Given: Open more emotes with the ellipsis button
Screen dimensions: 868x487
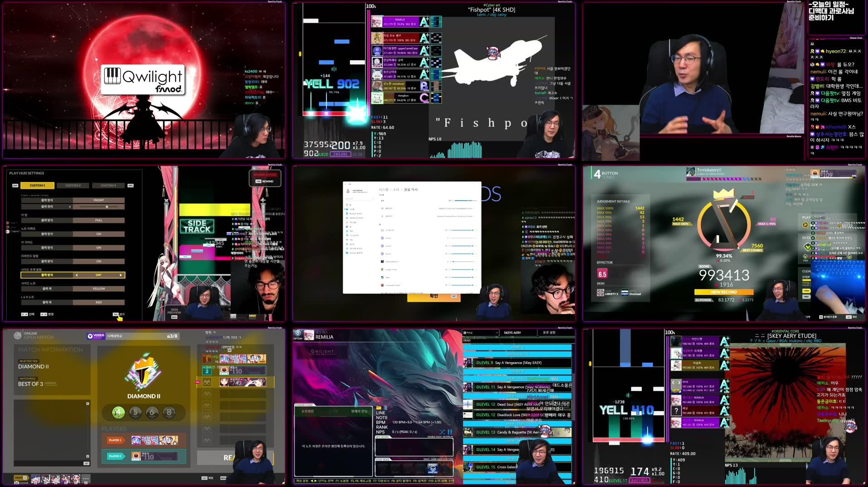Looking at the screenshot, I should coord(86,478).
